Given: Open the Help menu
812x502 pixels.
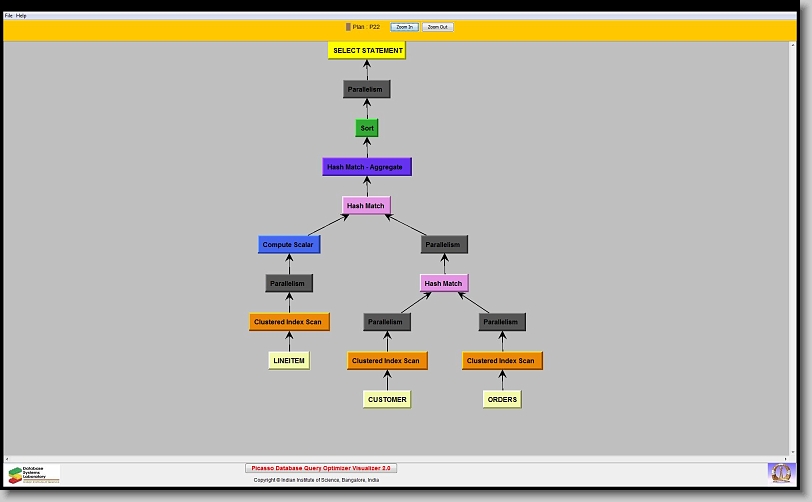Looking at the screenshot, I should [x=21, y=16].
